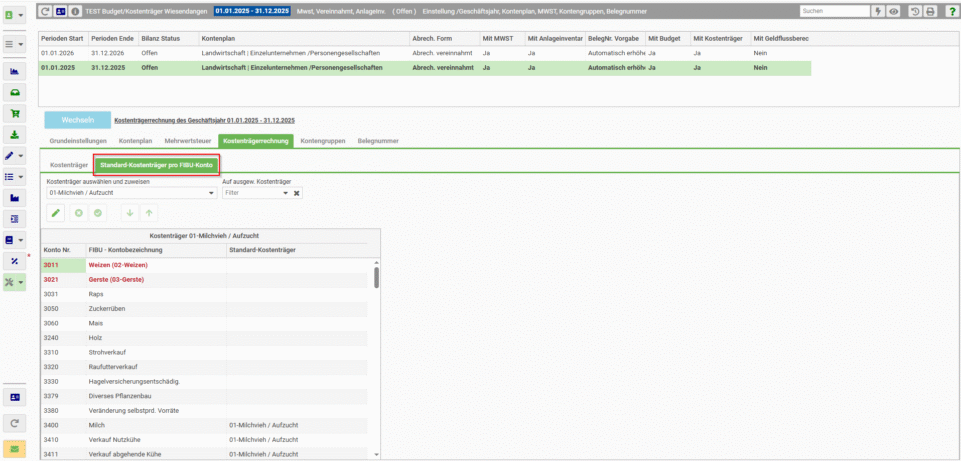Select account row 3060 Mais
This screenshot has height=461, width=961.
pyautogui.click(x=205, y=323)
